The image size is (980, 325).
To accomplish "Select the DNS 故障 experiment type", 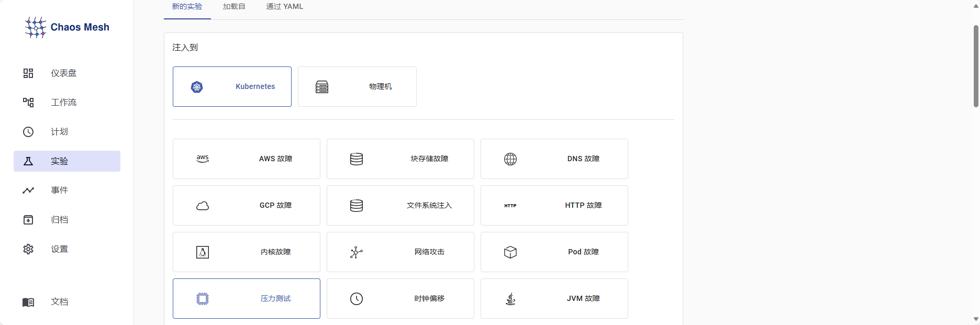I will [x=554, y=159].
